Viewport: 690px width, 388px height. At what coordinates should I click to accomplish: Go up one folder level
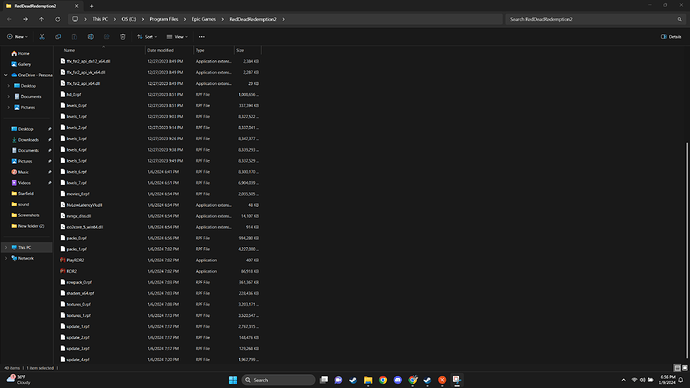[x=41, y=19]
